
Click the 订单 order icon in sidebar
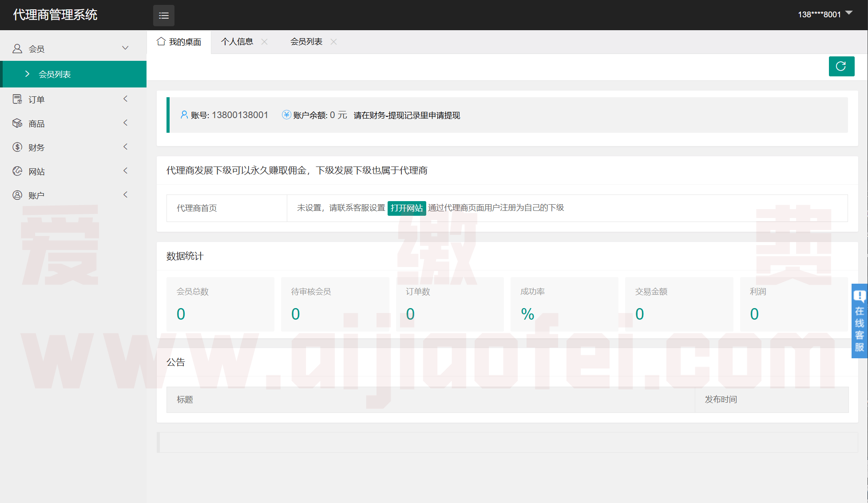pyautogui.click(x=17, y=99)
